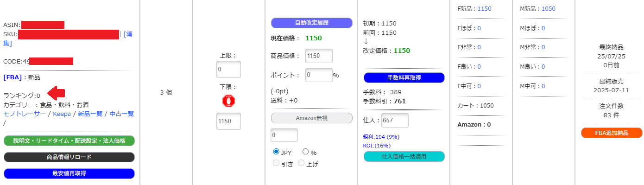Open 自動改定履歴 price history

point(312,23)
